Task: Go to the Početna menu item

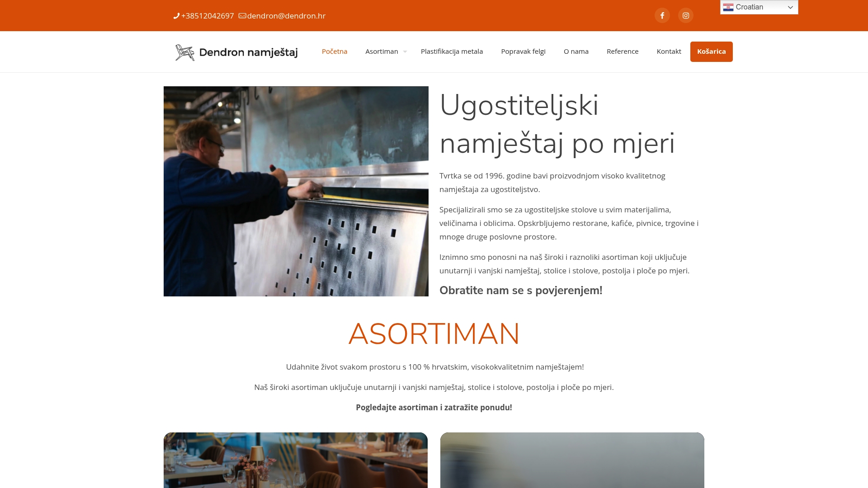Action: (335, 52)
